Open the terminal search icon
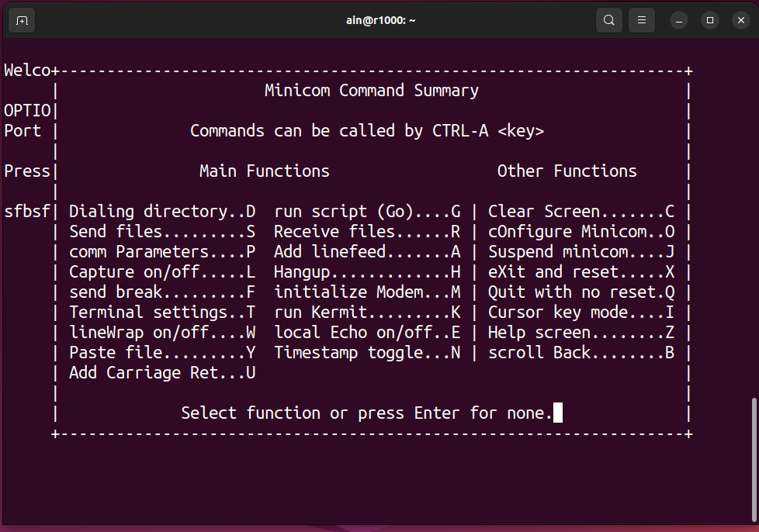Viewport: 759px width, 532px height. [x=609, y=20]
